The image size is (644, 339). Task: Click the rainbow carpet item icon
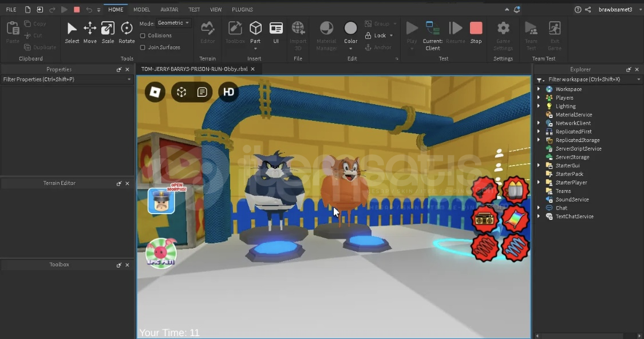515,219
